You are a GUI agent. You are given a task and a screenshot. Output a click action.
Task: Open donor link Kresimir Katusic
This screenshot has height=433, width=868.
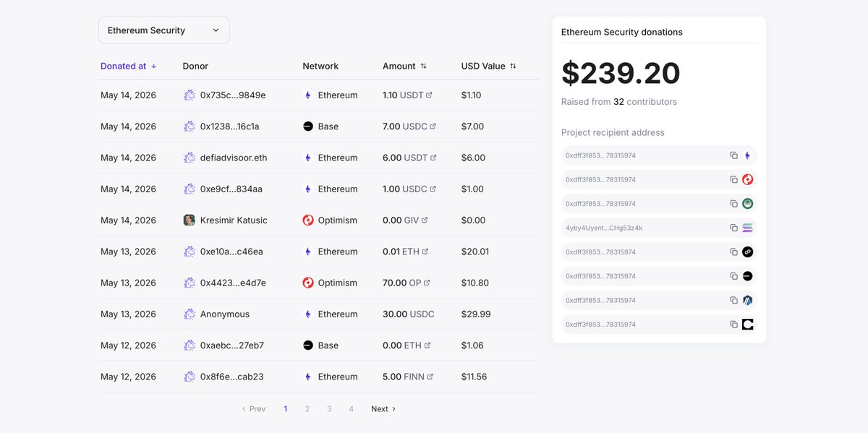(x=234, y=220)
